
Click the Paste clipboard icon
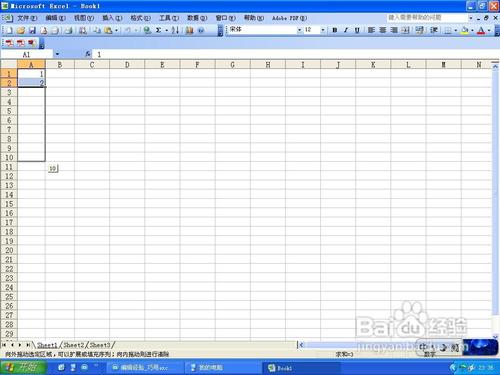point(108,30)
